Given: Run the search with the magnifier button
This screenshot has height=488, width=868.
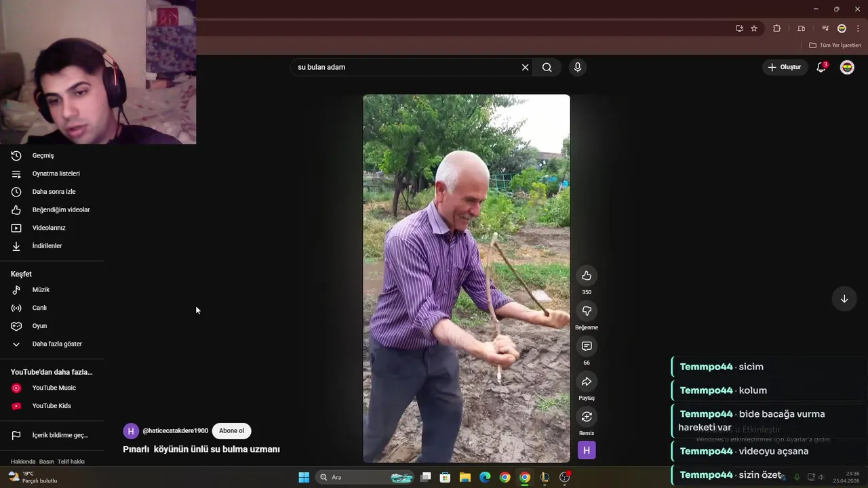Looking at the screenshot, I should click(547, 67).
